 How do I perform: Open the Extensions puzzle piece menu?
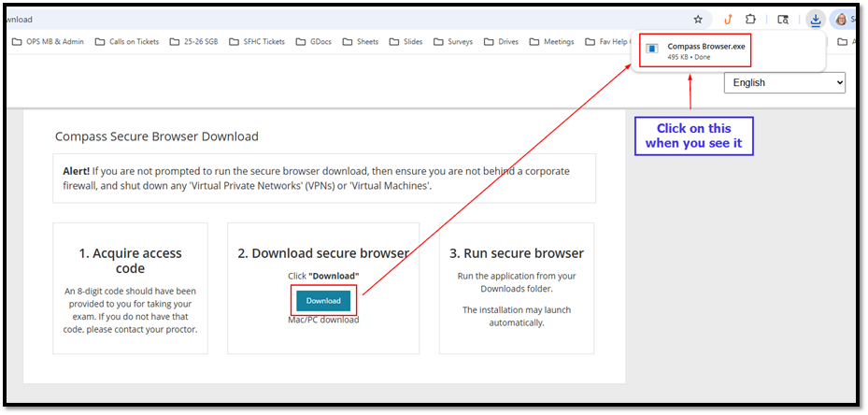(750, 20)
